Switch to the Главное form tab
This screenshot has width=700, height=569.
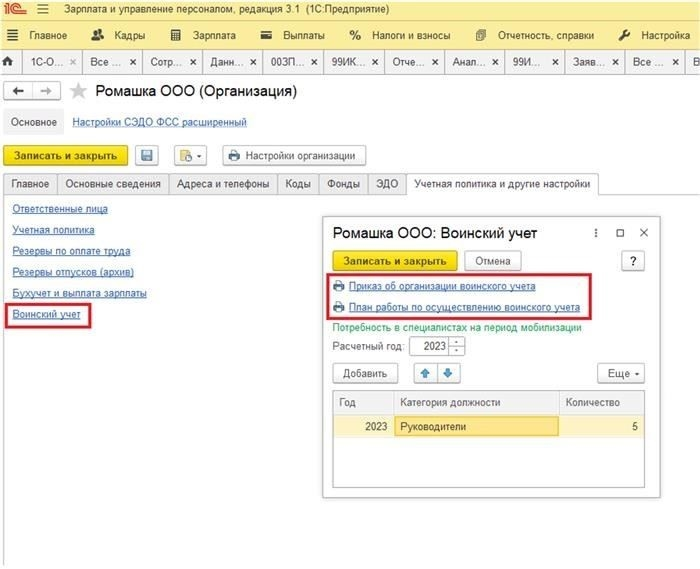(x=30, y=184)
